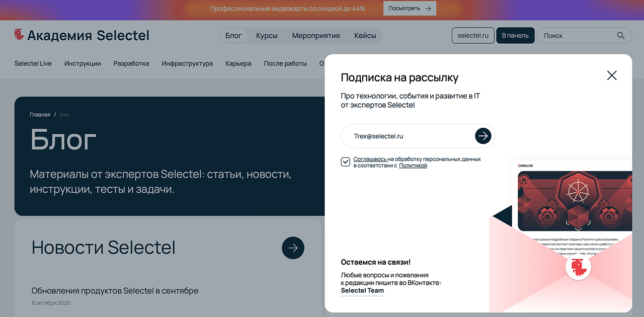Submit email using the arrow icon
The height and width of the screenshot is (317, 644).
point(483,136)
